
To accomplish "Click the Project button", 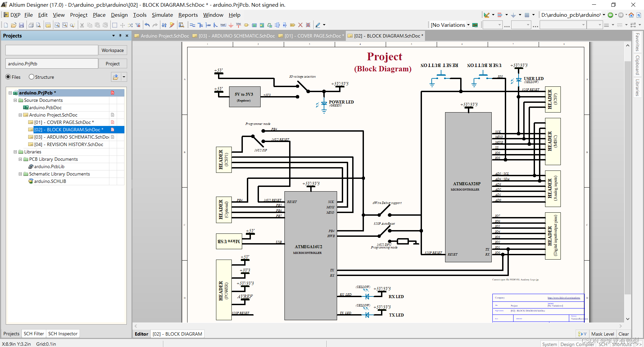I will tap(113, 64).
